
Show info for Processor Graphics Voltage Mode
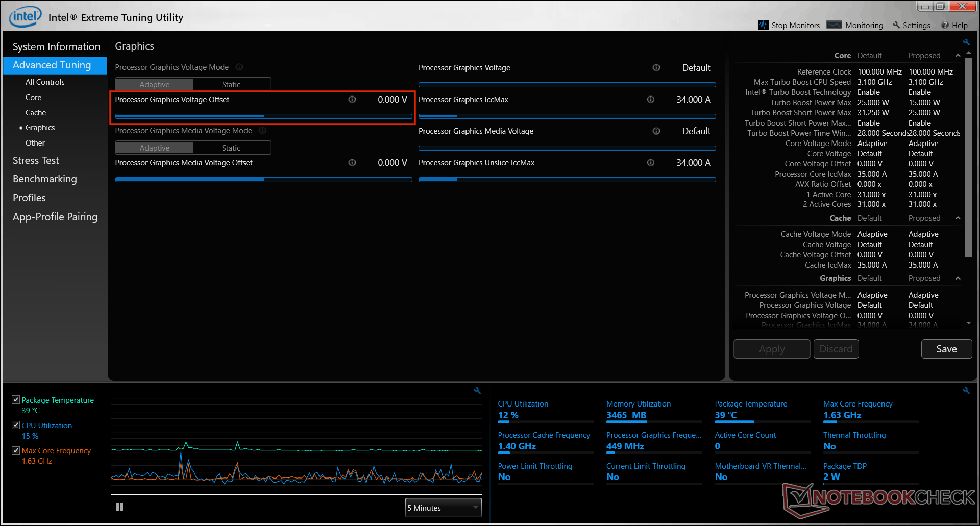point(239,67)
